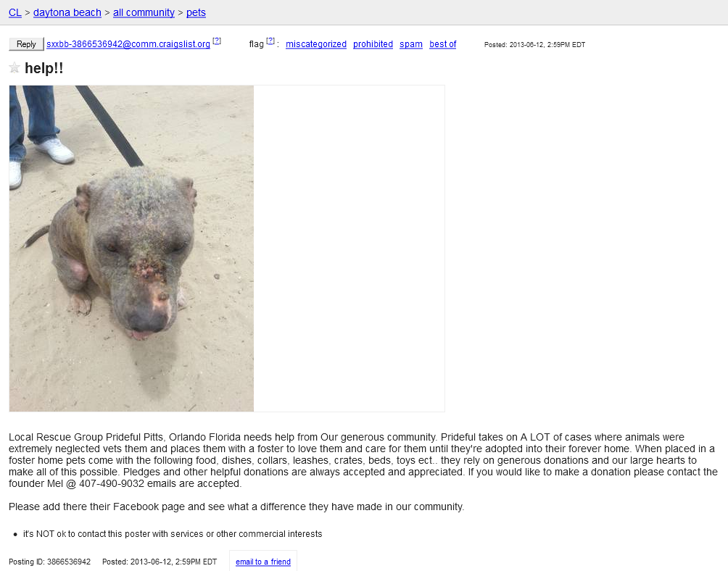The image size is (728, 571).
Task: Flag the post as spam
Action: [x=411, y=44]
